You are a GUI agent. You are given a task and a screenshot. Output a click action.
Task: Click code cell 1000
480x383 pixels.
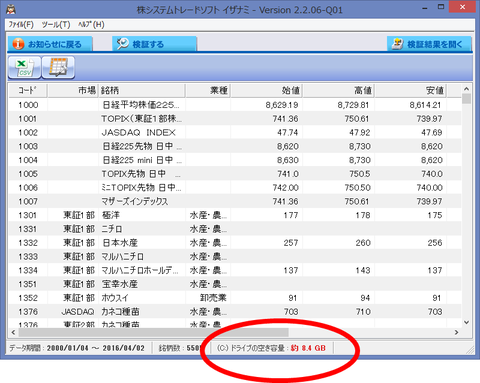(28, 105)
